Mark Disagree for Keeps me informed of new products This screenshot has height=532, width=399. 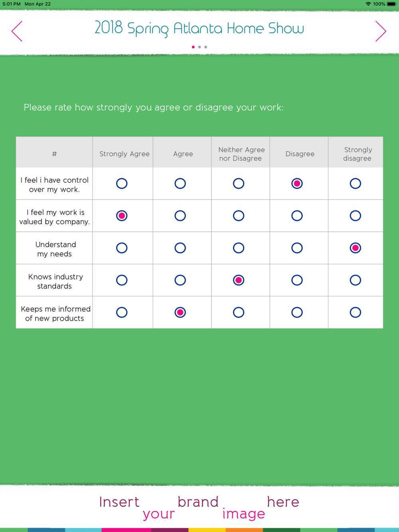click(x=297, y=312)
